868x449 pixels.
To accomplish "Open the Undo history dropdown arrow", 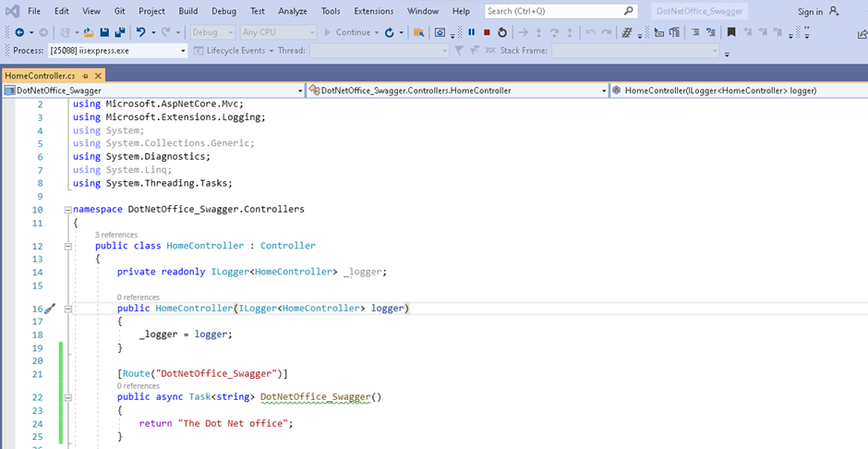I will tap(152, 32).
